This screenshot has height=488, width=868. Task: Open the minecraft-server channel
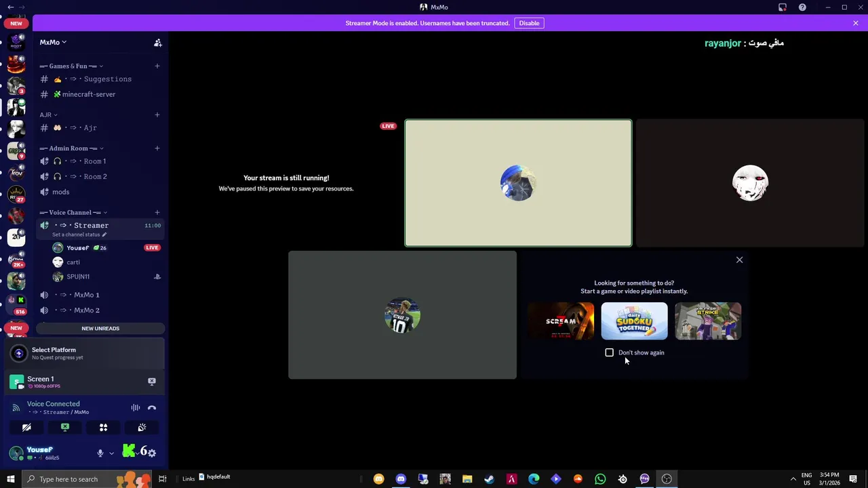click(100, 94)
